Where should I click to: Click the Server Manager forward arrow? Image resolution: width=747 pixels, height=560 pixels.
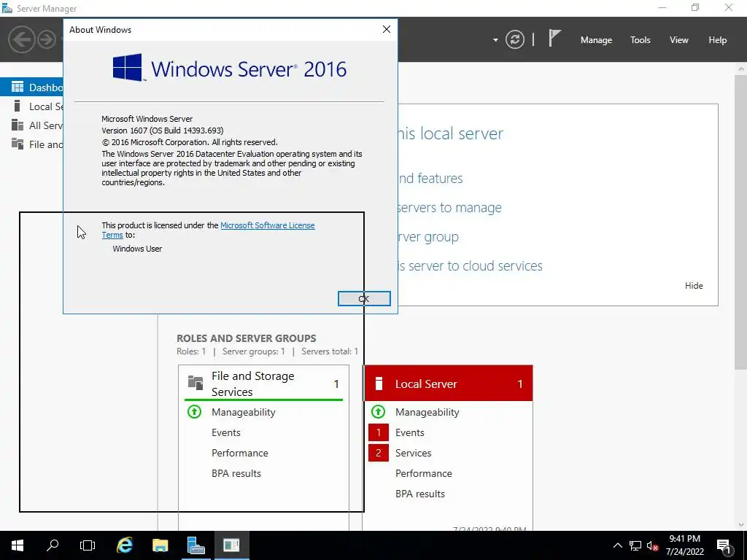pos(47,39)
